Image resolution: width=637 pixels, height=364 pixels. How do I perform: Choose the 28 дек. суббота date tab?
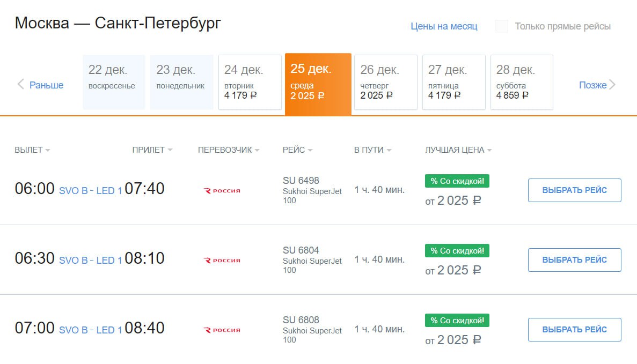522,82
